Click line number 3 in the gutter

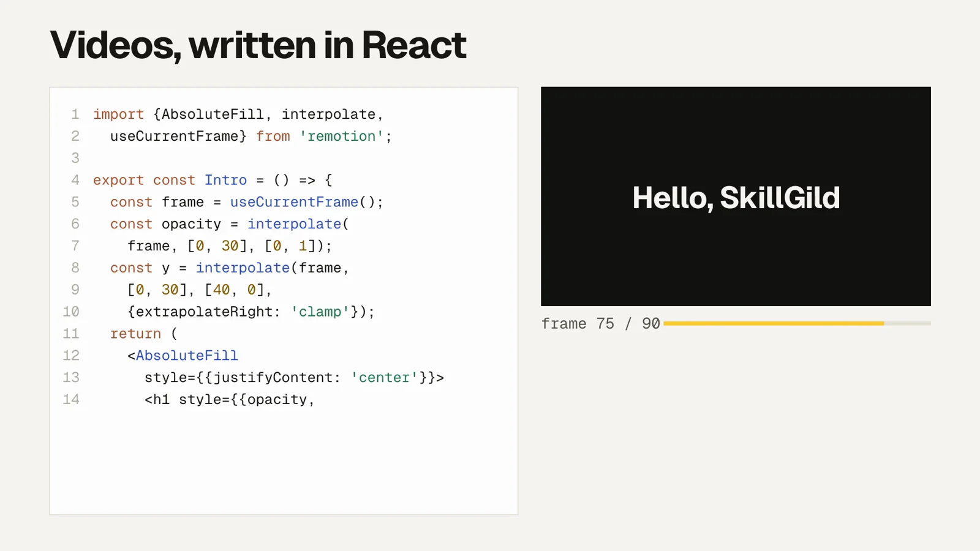point(75,158)
